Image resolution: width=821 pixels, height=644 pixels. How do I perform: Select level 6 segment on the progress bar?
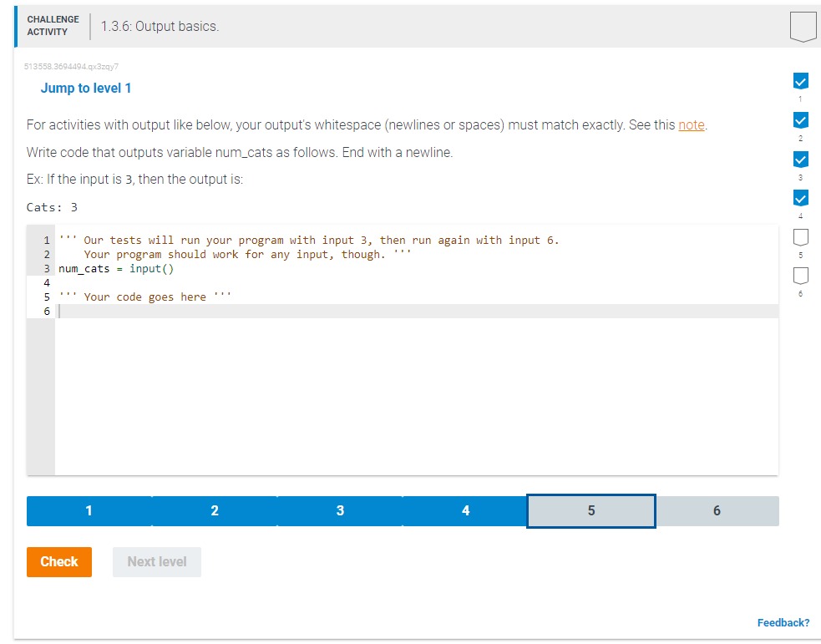pos(717,510)
